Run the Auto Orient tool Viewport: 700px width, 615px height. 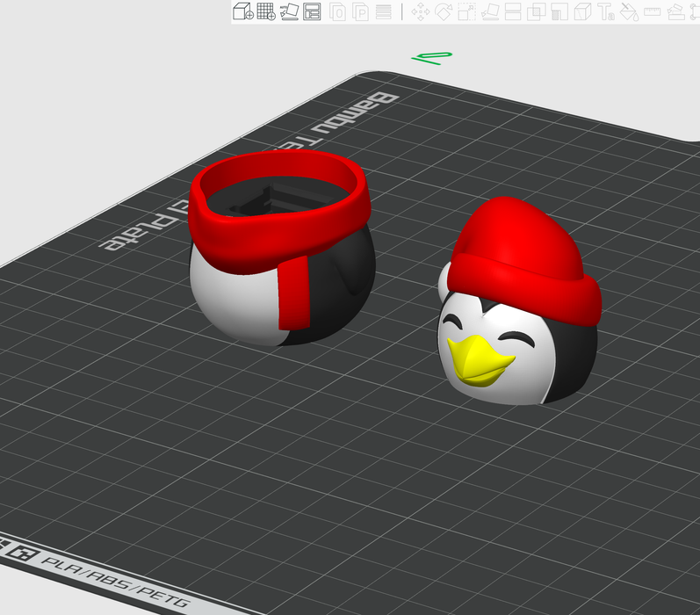pyautogui.click(x=289, y=11)
